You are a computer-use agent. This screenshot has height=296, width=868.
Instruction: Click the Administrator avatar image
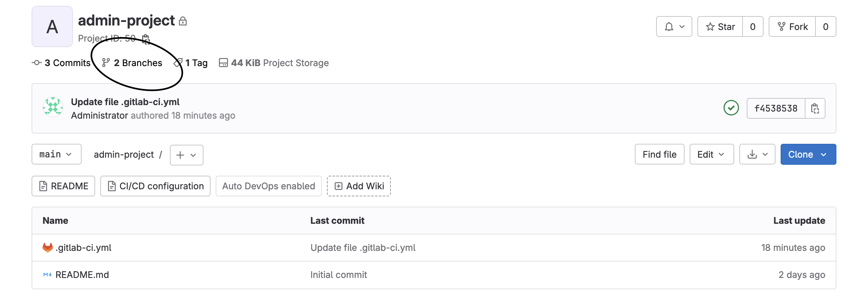click(53, 107)
